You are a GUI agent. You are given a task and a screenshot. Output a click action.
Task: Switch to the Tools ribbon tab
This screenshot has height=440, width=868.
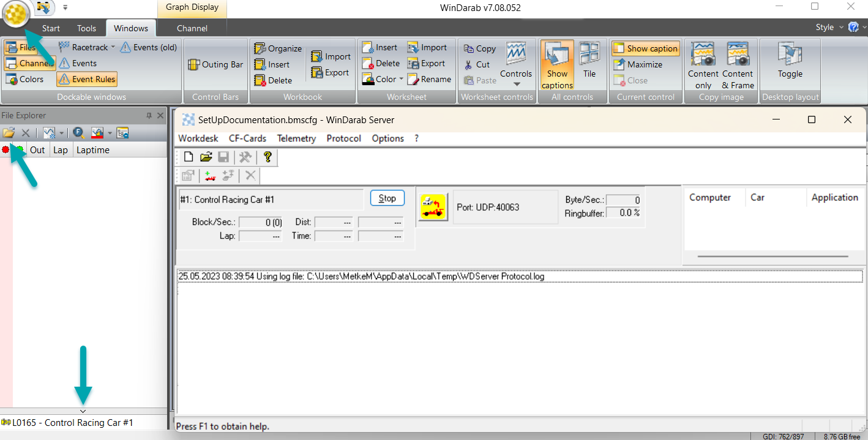click(86, 28)
